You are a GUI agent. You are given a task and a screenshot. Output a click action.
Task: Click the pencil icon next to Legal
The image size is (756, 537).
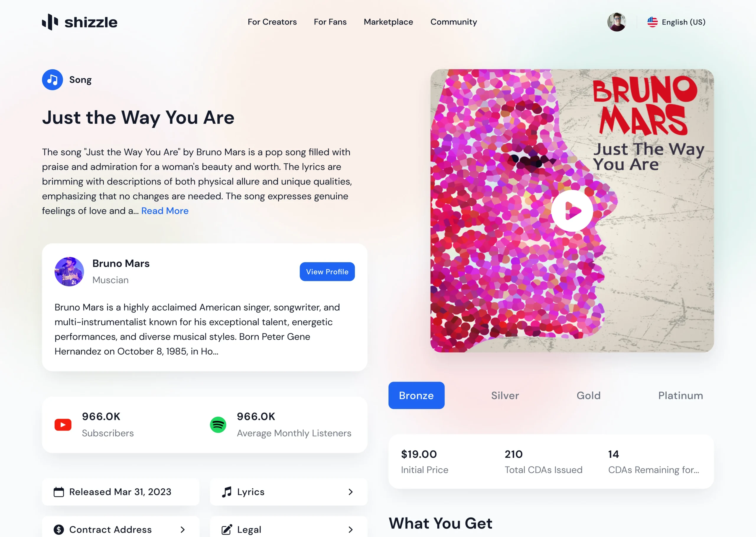tap(227, 530)
